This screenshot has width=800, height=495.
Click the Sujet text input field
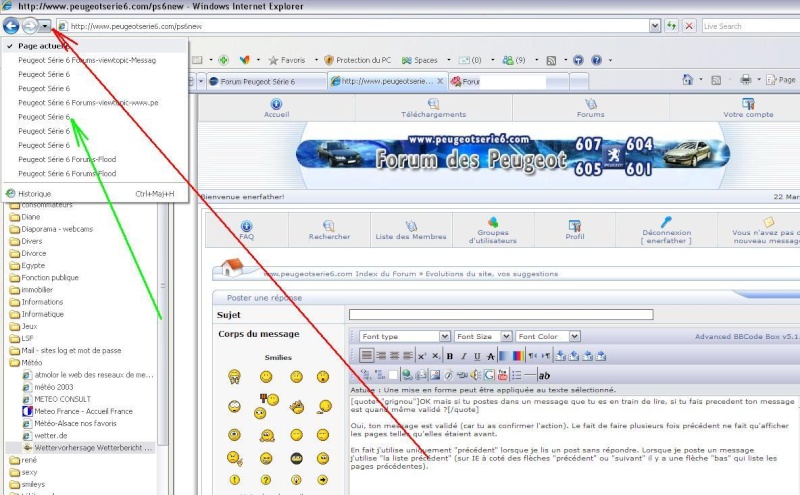tap(501, 314)
